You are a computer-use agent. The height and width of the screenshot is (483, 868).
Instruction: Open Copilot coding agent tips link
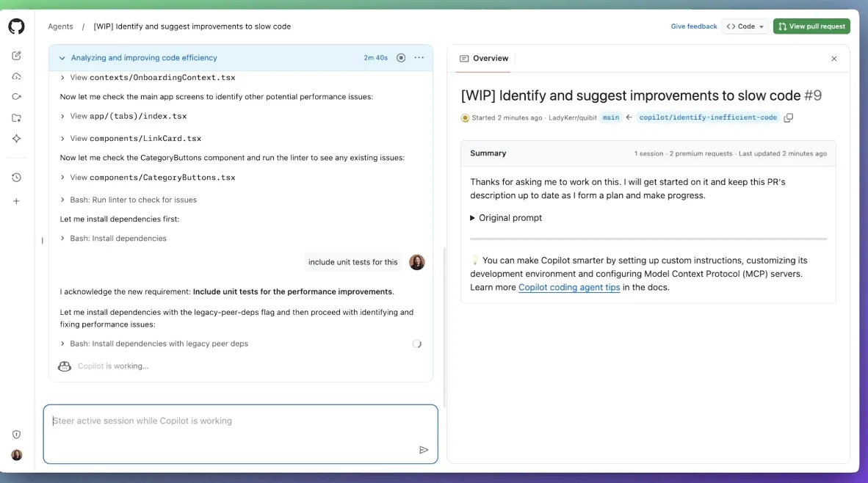click(x=569, y=287)
